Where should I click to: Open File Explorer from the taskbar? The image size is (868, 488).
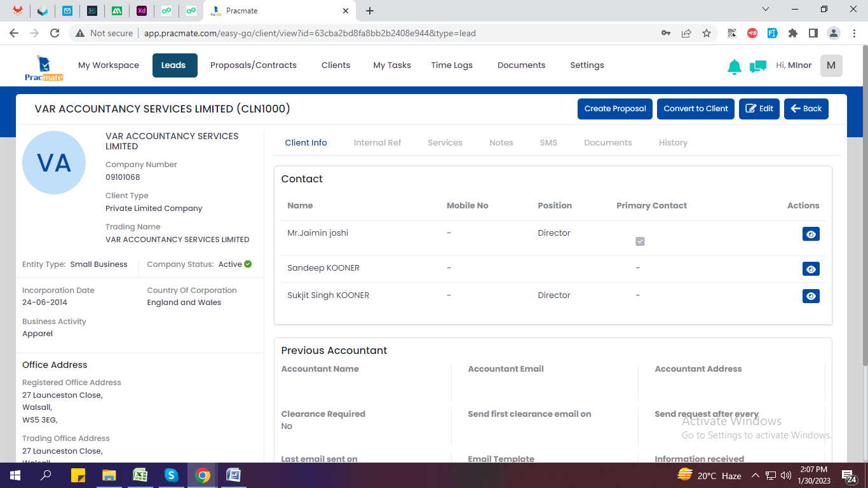[x=109, y=475]
